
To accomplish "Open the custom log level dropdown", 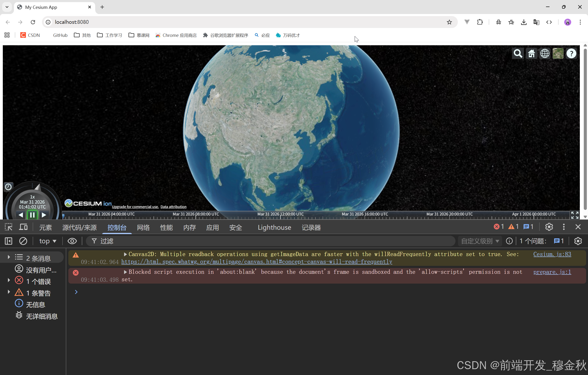I will pos(480,241).
